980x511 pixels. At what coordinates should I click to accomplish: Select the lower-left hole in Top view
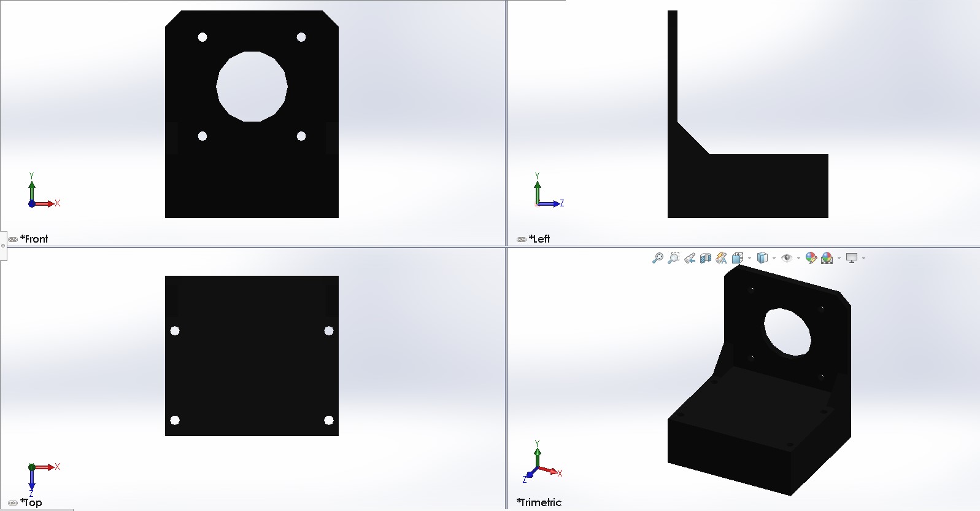click(175, 420)
